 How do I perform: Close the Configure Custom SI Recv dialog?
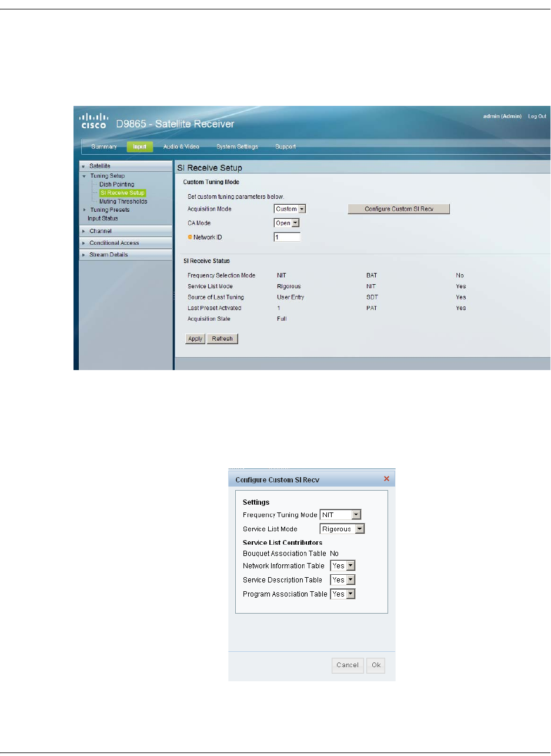(386, 479)
